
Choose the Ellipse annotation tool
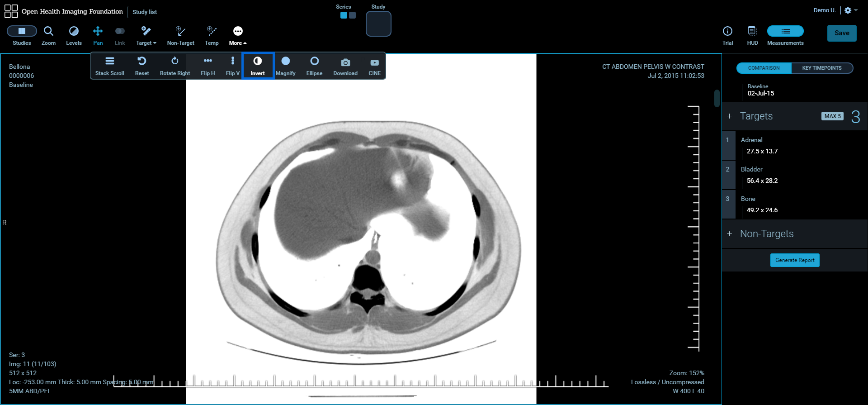click(x=314, y=66)
